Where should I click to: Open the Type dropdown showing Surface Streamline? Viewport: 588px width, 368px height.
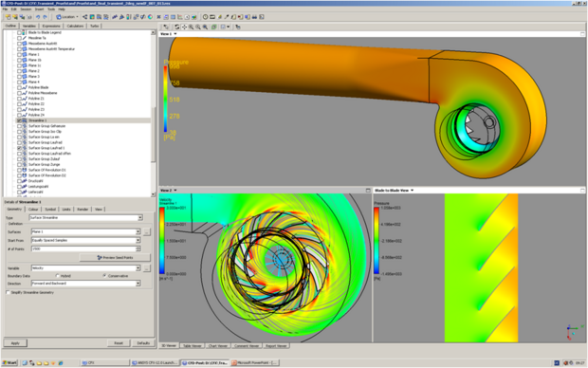tap(140, 217)
